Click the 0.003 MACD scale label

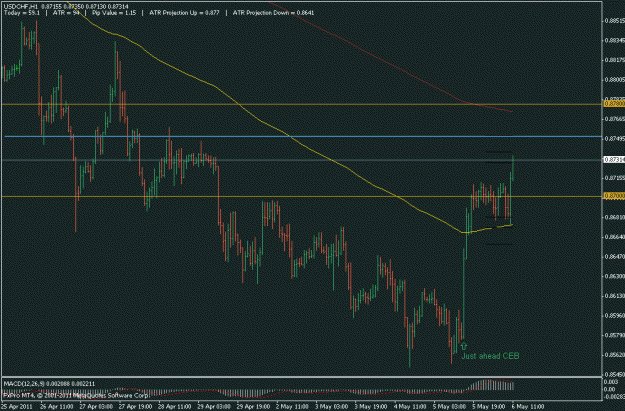(x=610, y=382)
